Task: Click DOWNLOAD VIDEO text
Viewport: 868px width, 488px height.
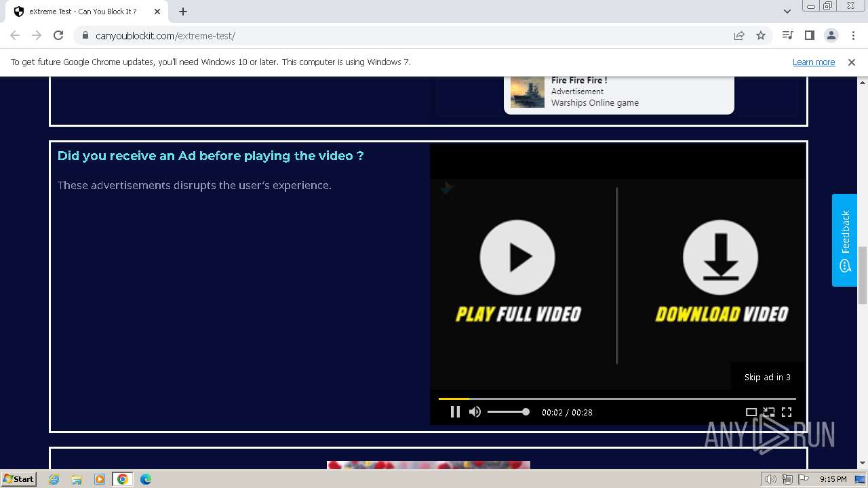Action: pos(722,314)
